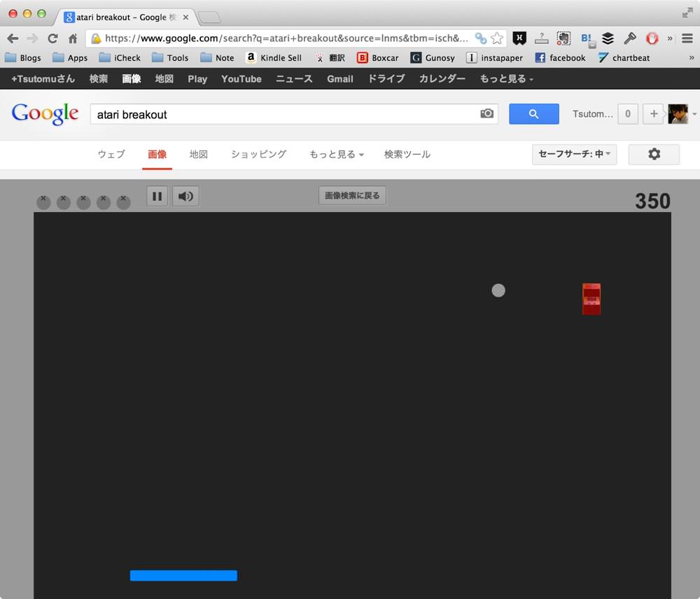This screenshot has height=599, width=700.
Task: Toggle fullscreen with the window arrows icon
Action: point(687,13)
